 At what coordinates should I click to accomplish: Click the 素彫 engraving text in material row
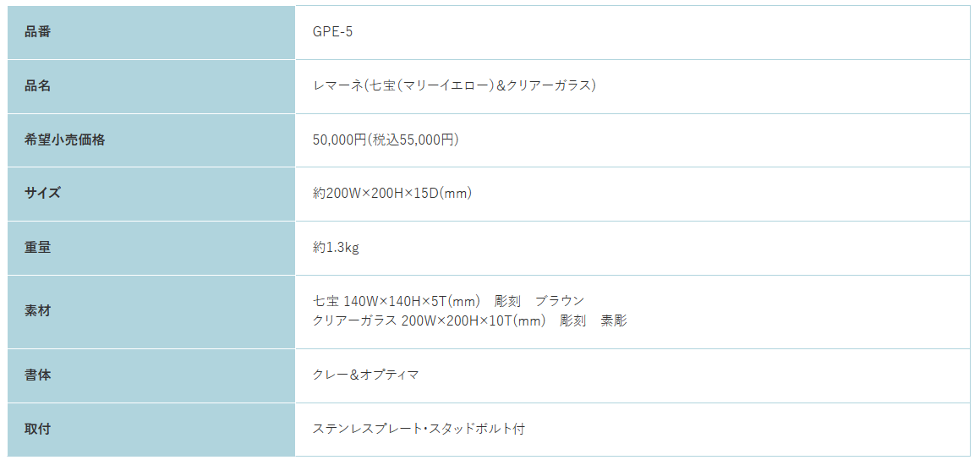(x=614, y=321)
